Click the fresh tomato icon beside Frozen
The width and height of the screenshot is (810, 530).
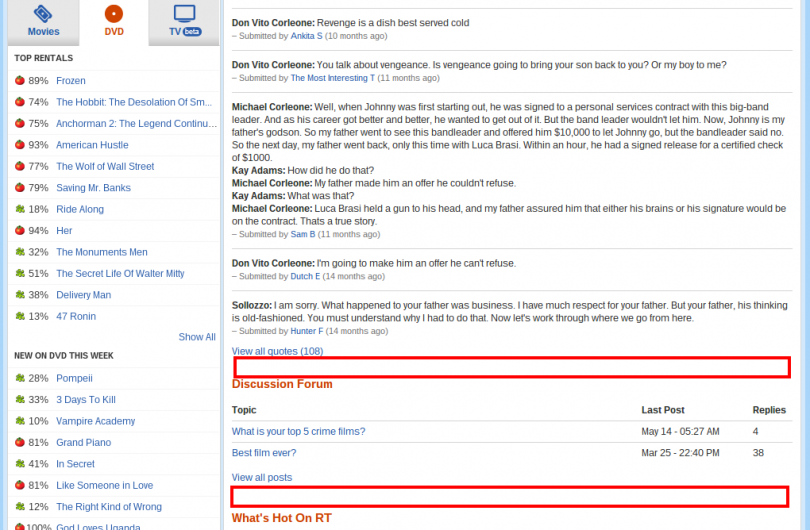(x=20, y=80)
